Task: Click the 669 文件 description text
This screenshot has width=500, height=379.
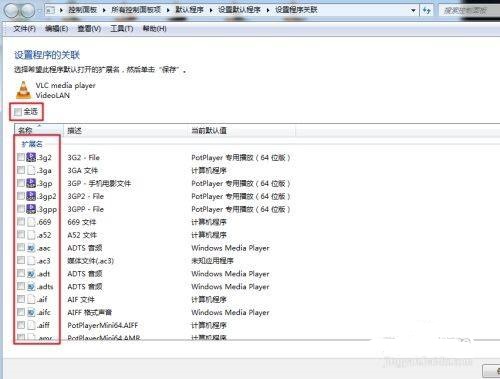Action: point(82,222)
